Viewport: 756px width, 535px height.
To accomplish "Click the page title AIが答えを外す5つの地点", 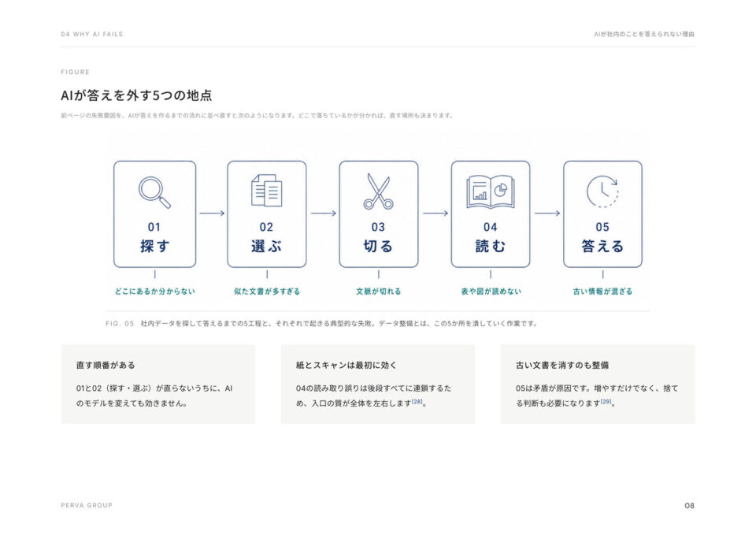I will point(136,95).
